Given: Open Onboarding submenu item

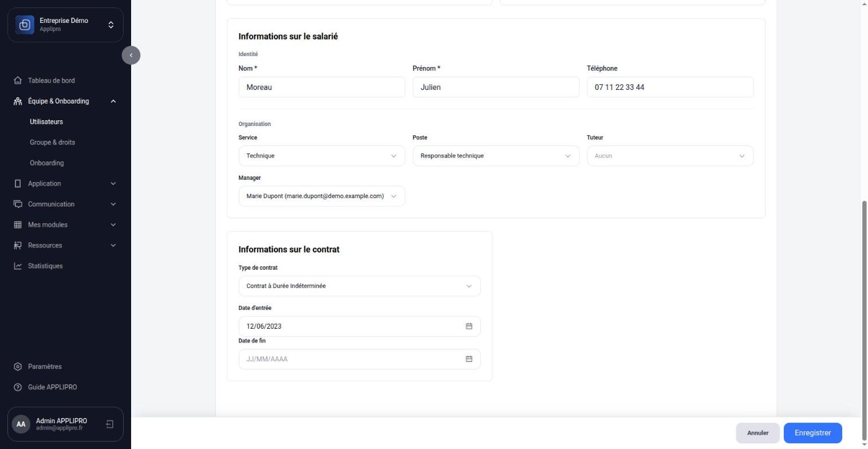Looking at the screenshot, I should (x=47, y=163).
